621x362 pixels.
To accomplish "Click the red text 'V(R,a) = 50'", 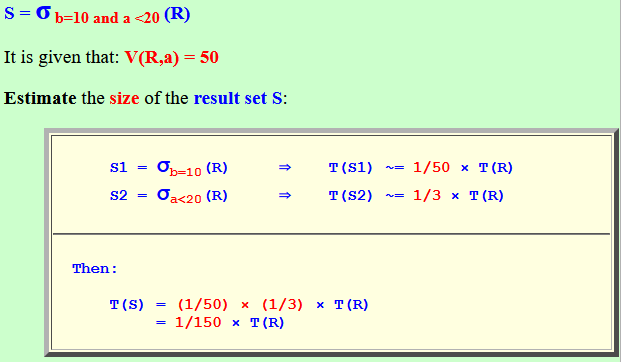I will click(171, 57).
